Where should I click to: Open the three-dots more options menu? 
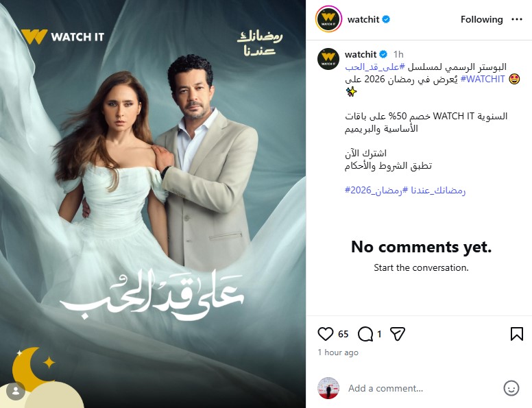tap(516, 20)
